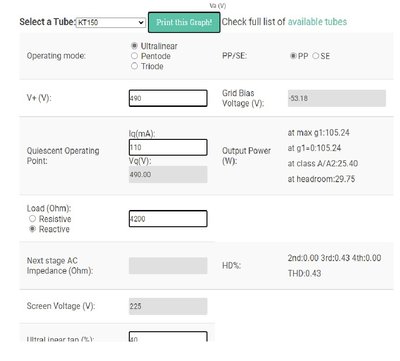Click the Iq(mA) input field

pos(168,147)
